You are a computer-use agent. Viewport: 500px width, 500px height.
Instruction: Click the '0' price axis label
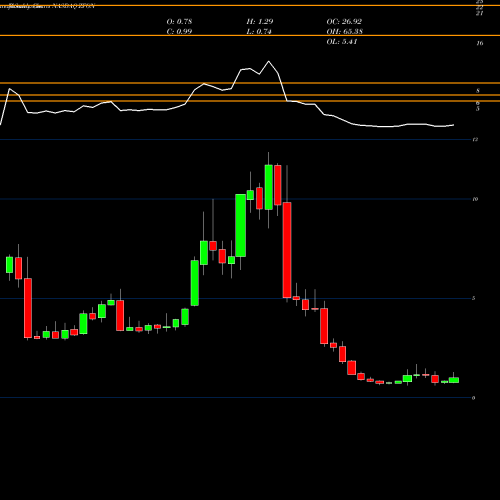(474, 398)
